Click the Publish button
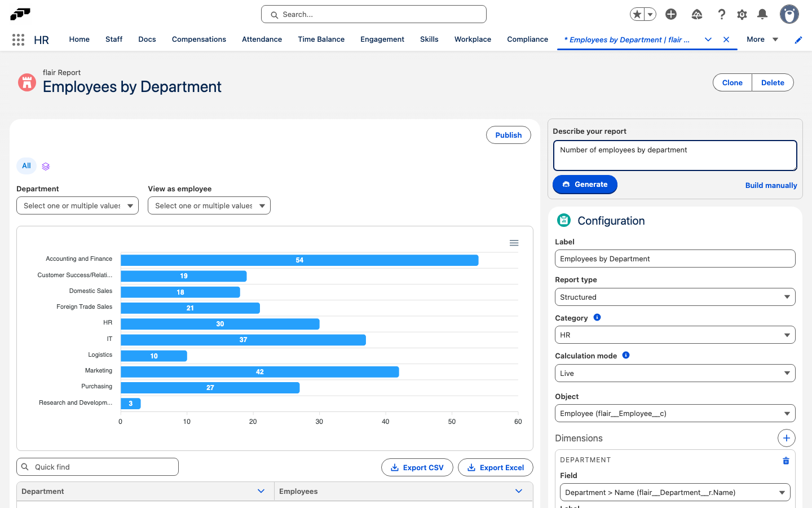The height and width of the screenshot is (508, 812). [x=509, y=135]
